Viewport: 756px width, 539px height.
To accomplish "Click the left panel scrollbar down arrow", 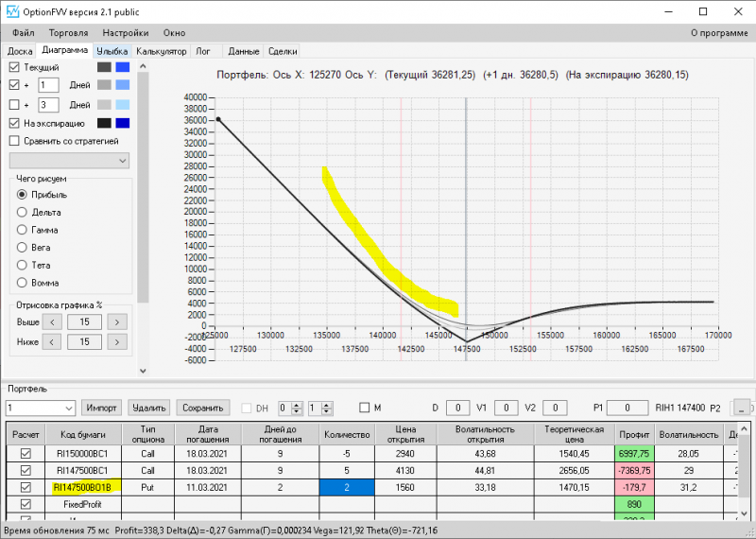I will (143, 371).
